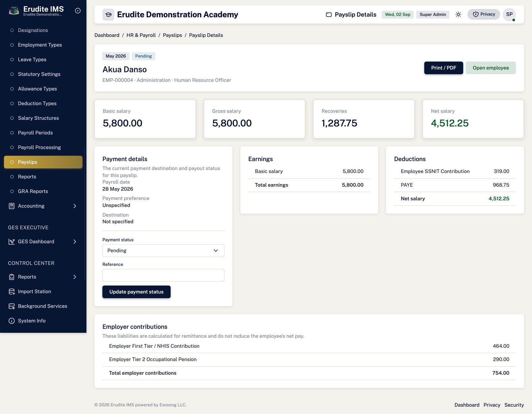Open Designations in the sidebar

click(43, 30)
